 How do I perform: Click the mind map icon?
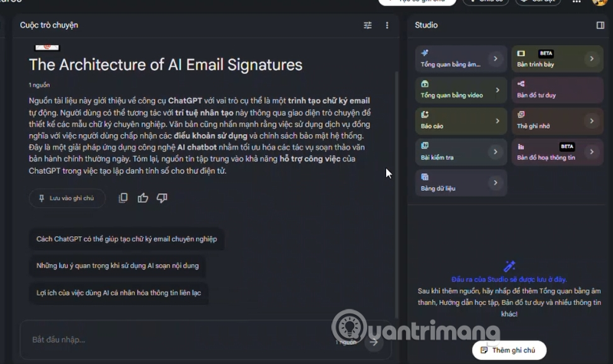coord(521,84)
